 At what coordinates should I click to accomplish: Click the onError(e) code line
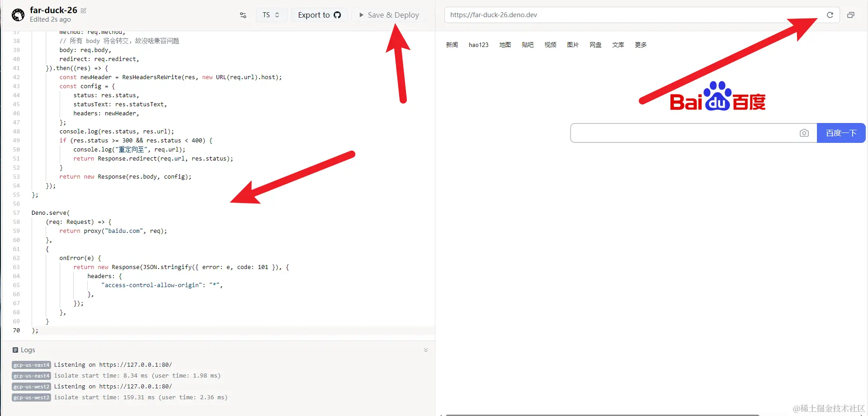click(x=80, y=258)
